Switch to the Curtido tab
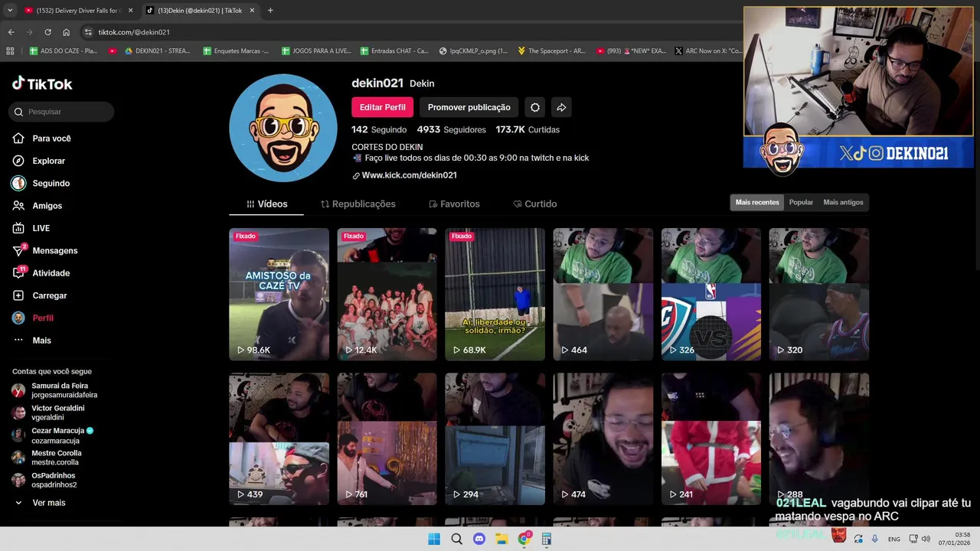Viewport: 980px width, 551px height. click(x=535, y=204)
